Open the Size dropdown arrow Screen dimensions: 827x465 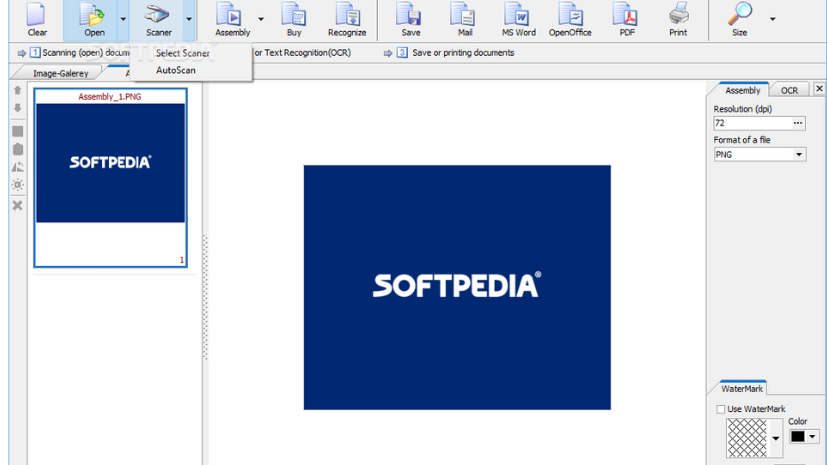[772, 19]
